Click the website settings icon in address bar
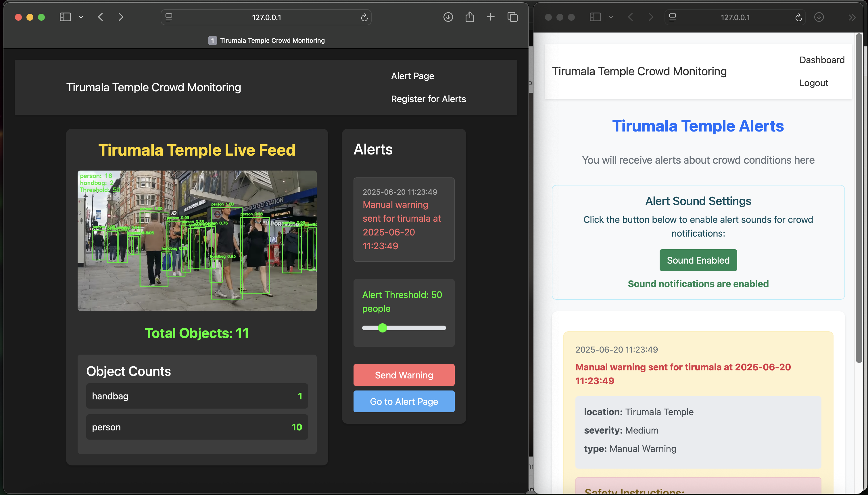Screen dimensions: 868x495 click(x=169, y=17)
